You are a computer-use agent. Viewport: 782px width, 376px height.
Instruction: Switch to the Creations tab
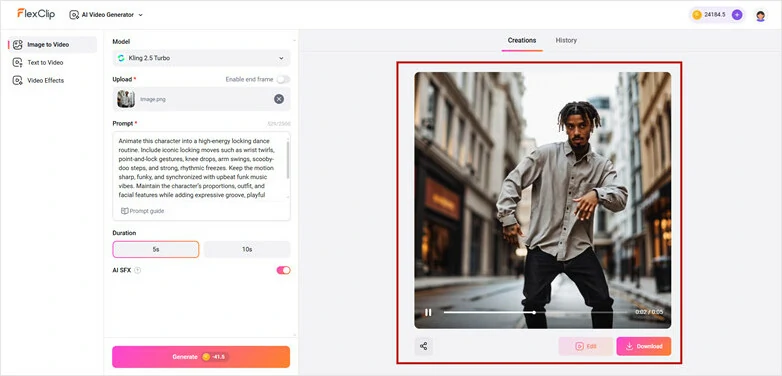(522, 40)
